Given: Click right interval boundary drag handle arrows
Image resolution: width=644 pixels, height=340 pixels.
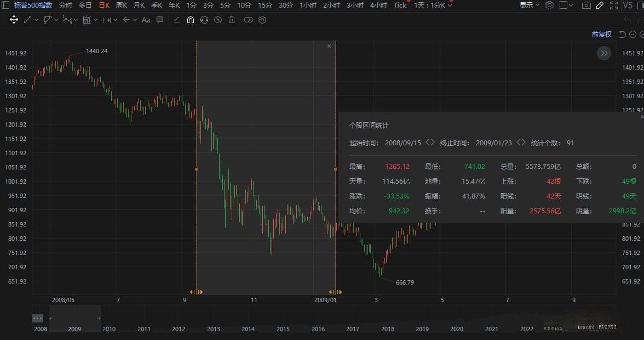Looking at the screenshot, I should tap(335, 292).
